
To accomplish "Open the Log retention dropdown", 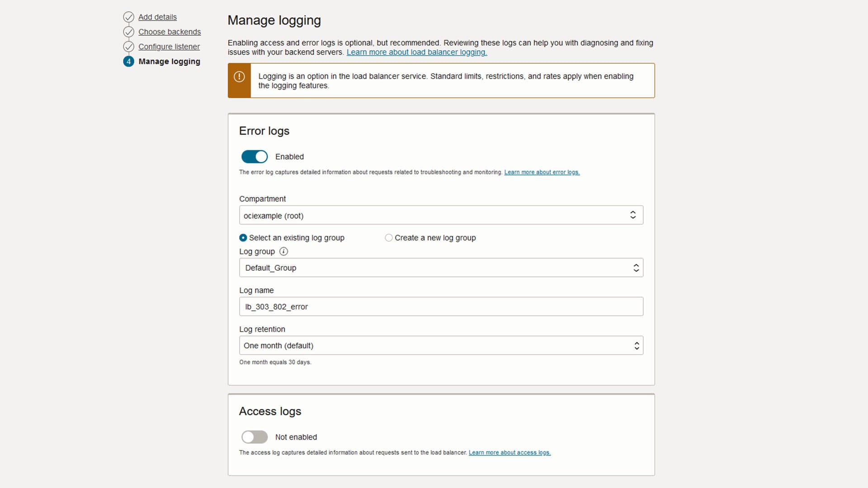I will click(441, 345).
